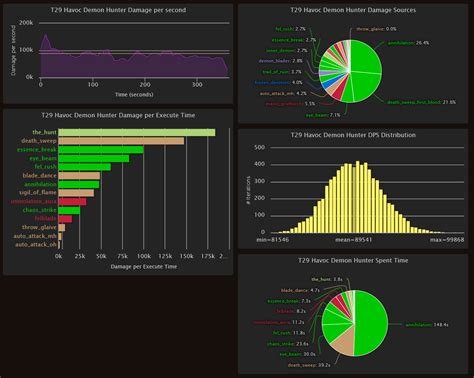
Task: Click the 'the_hunt' label in the Execute Time chart
Action: [44, 132]
